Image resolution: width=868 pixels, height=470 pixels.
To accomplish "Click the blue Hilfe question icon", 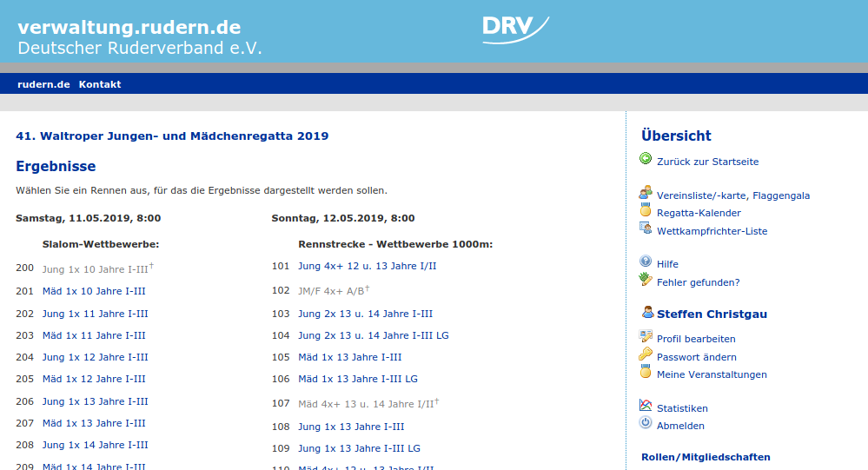I will coord(646,261).
